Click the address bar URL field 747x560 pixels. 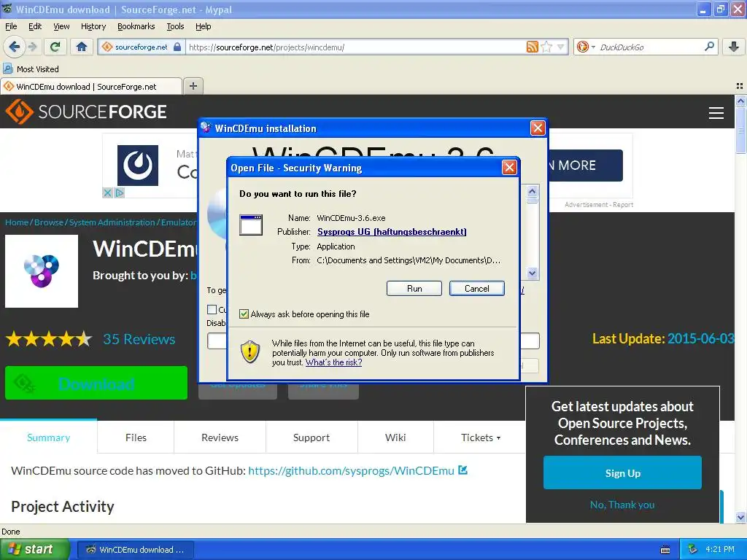tap(355, 47)
